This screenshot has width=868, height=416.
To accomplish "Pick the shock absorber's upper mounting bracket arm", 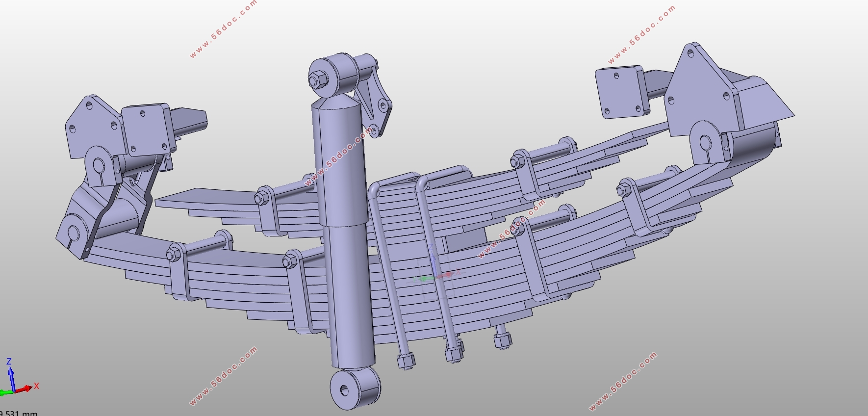I will (374, 96).
